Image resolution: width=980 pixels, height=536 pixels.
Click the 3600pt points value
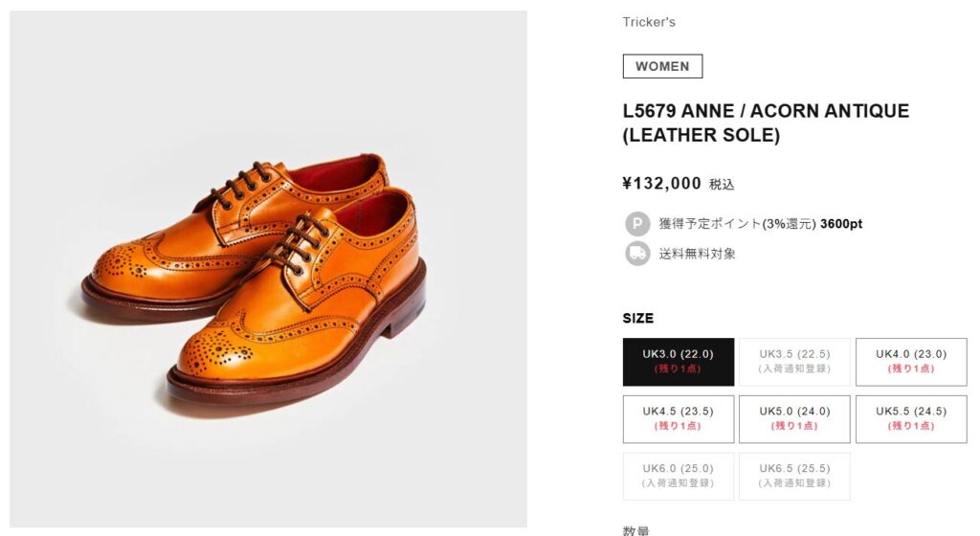[x=841, y=224]
